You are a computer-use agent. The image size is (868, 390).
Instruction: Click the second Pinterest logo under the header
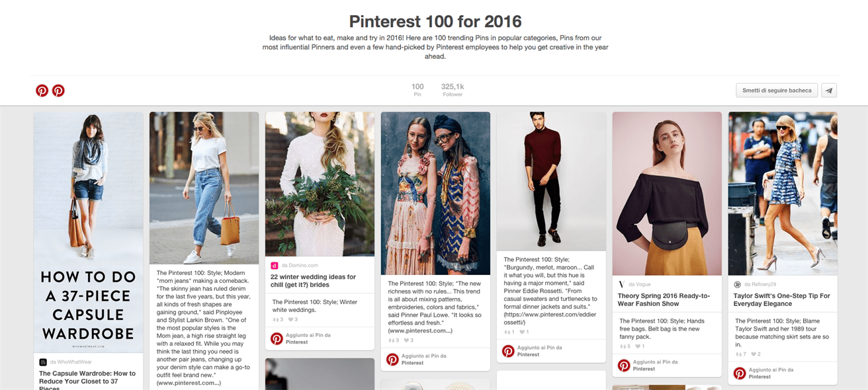(x=58, y=91)
